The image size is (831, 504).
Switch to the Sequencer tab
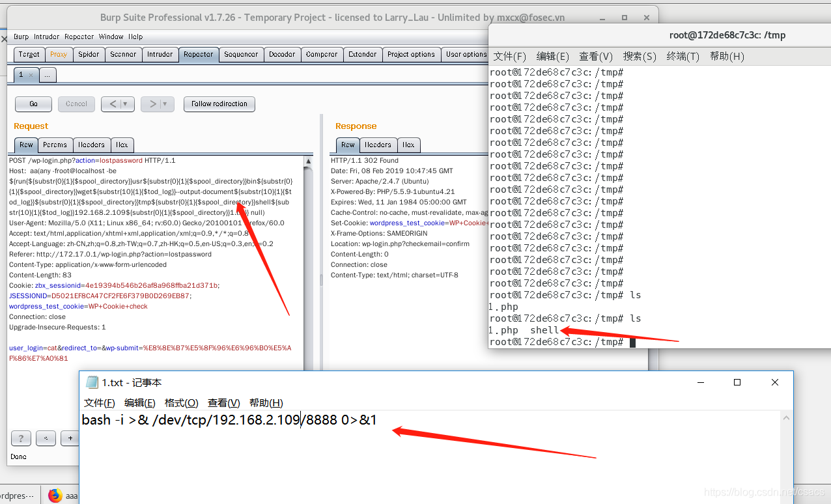[241, 55]
